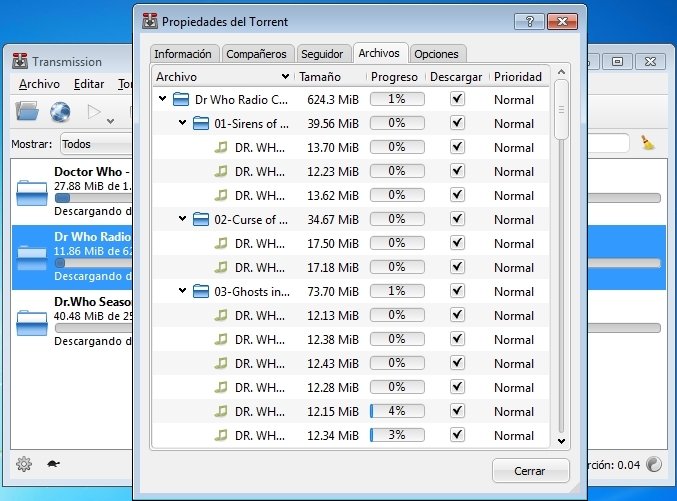Switch to the Opciones tab
This screenshot has width=677, height=501.
(x=437, y=54)
